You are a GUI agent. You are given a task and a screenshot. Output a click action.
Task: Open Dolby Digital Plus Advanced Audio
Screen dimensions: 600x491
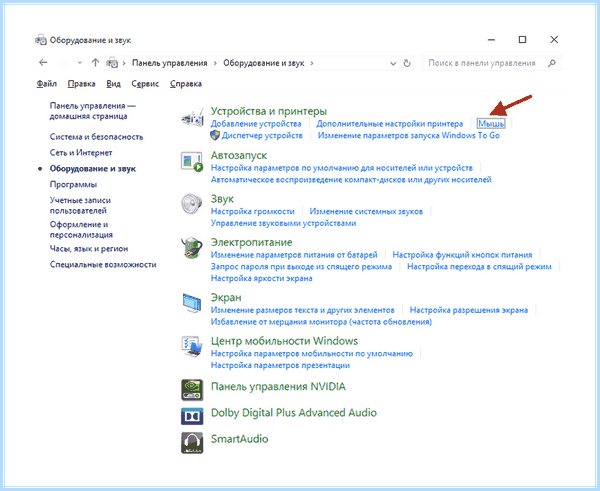(293, 413)
